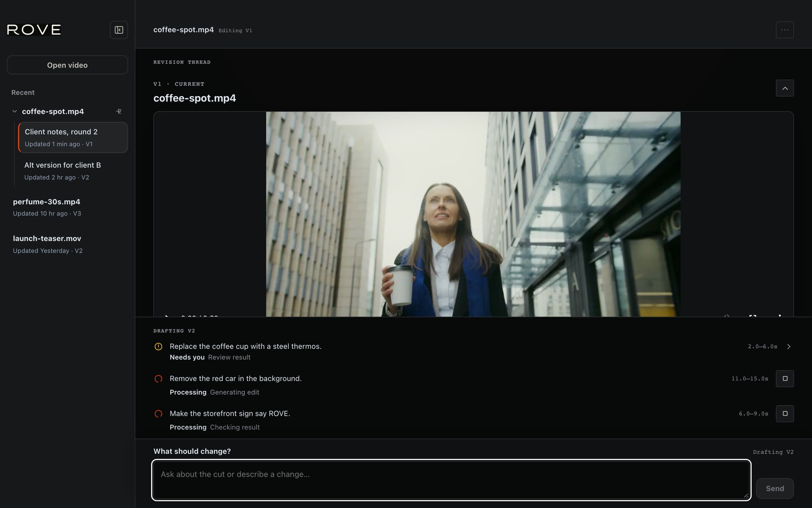
Task: Click the 2.0–6.0s time range
Action: (x=762, y=347)
